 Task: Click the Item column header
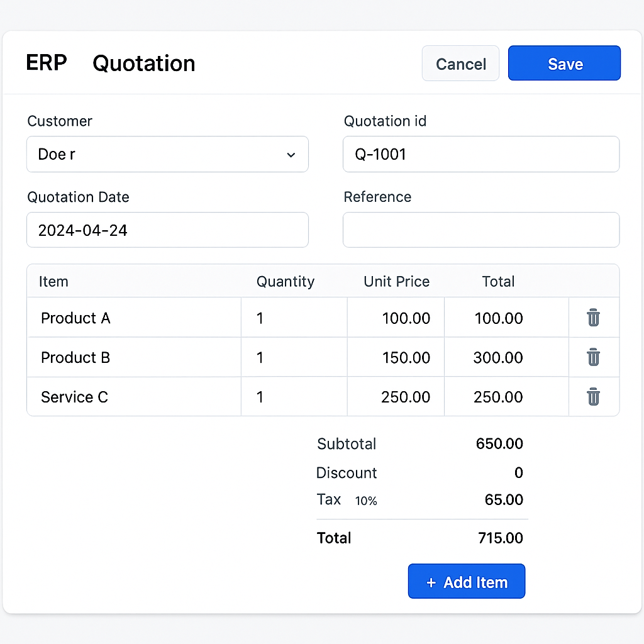click(53, 282)
